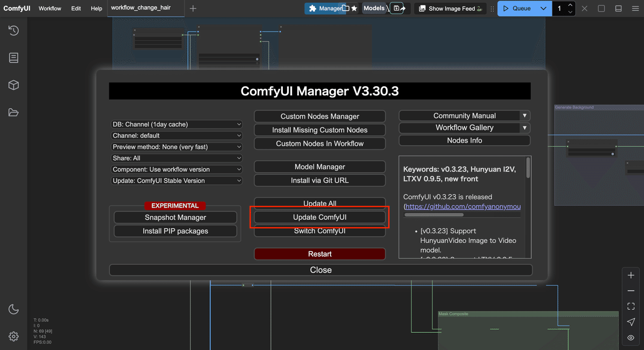This screenshot has height=350, width=644.
Task: Click the ComfyUI logo text
Action: coord(17,9)
